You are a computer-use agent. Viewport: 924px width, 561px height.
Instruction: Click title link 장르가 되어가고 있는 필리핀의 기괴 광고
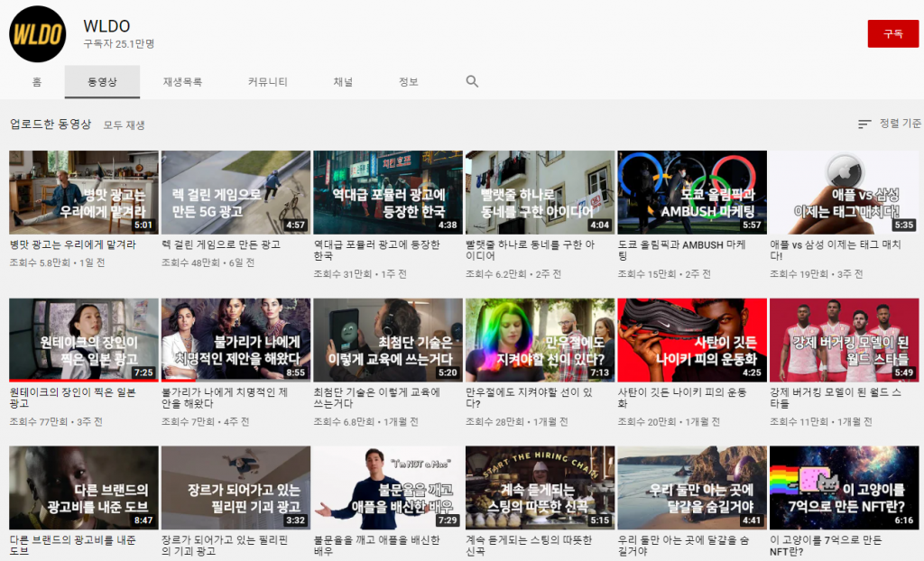[x=225, y=545]
